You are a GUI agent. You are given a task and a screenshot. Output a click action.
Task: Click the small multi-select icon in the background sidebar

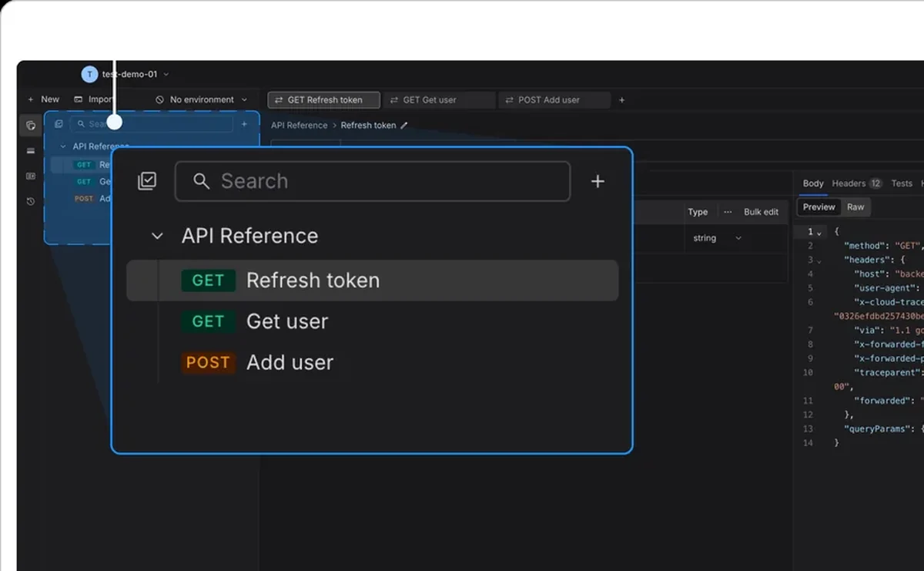pos(59,124)
